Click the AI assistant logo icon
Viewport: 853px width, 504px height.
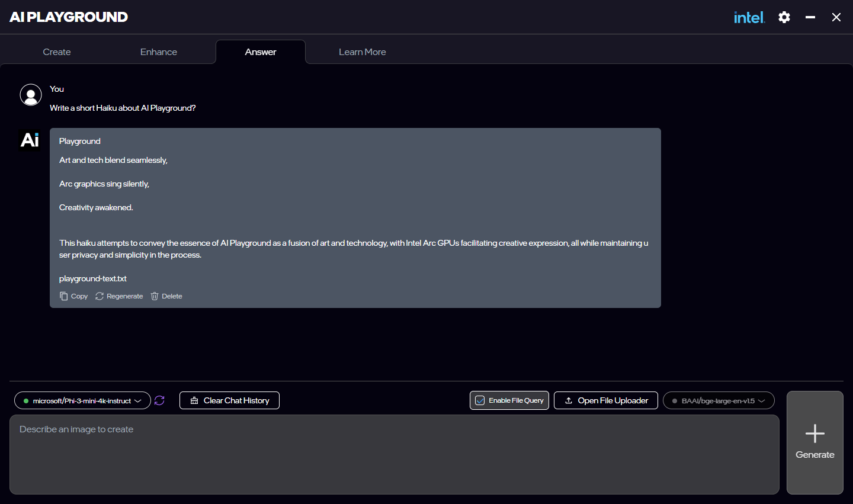[30, 140]
